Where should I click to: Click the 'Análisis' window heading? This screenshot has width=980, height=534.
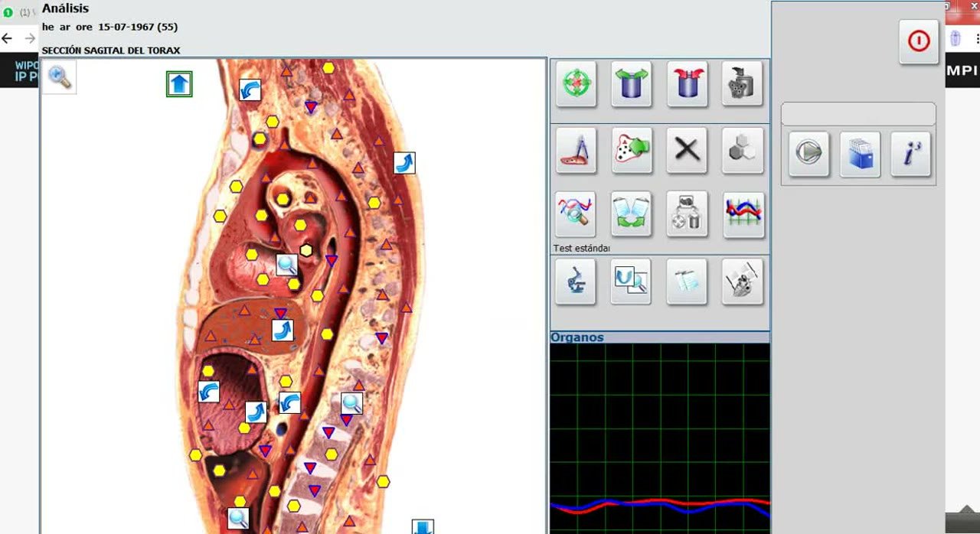(65, 8)
